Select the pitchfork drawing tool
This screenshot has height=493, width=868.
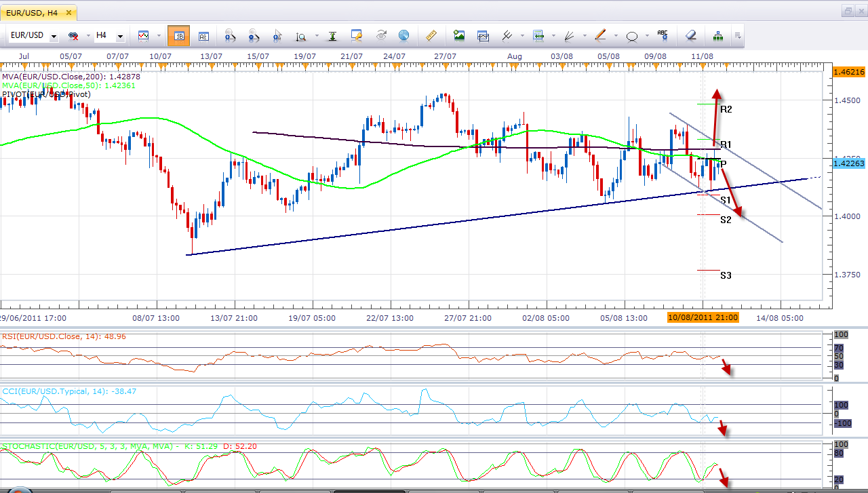(x=507, y=35)
